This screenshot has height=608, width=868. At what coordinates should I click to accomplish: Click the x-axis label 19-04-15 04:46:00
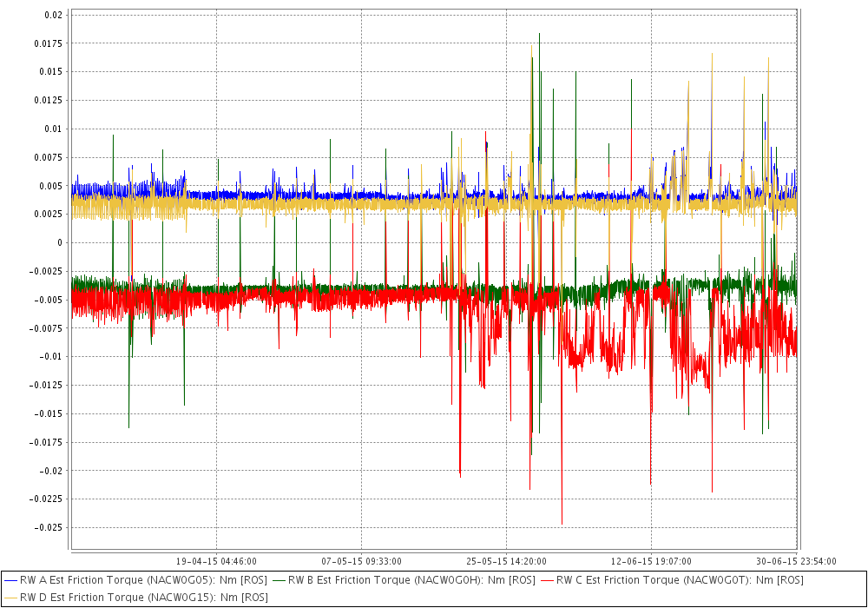coord(216,561)
